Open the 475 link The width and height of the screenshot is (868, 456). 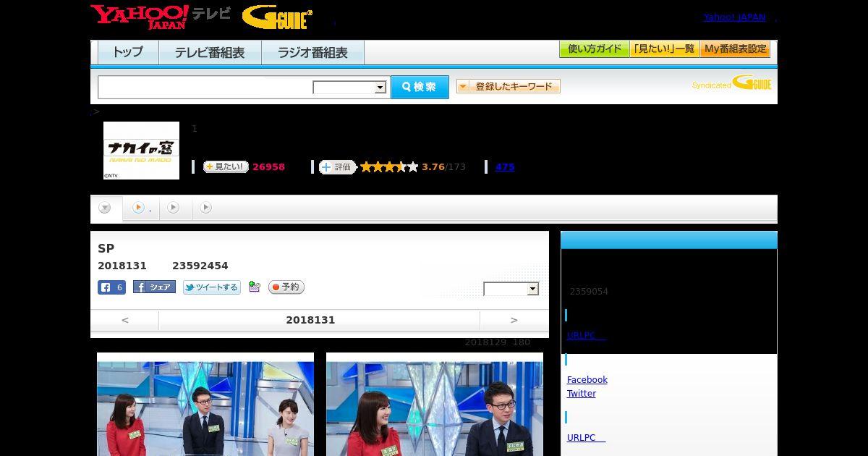coord(505,167)
